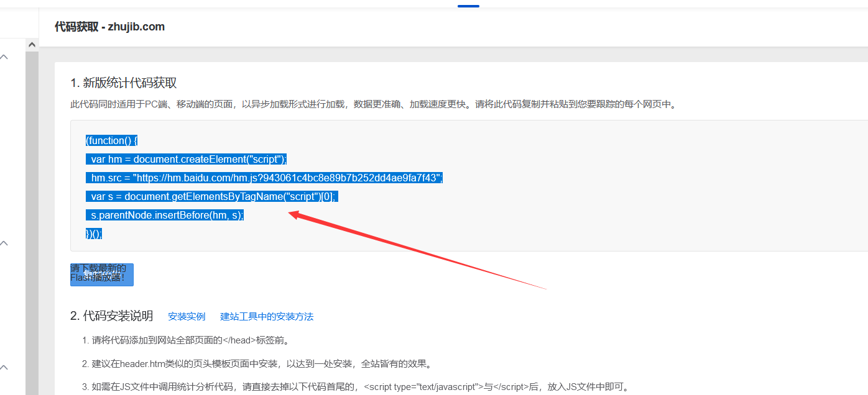Click the code line (function() {

[111, 140]
